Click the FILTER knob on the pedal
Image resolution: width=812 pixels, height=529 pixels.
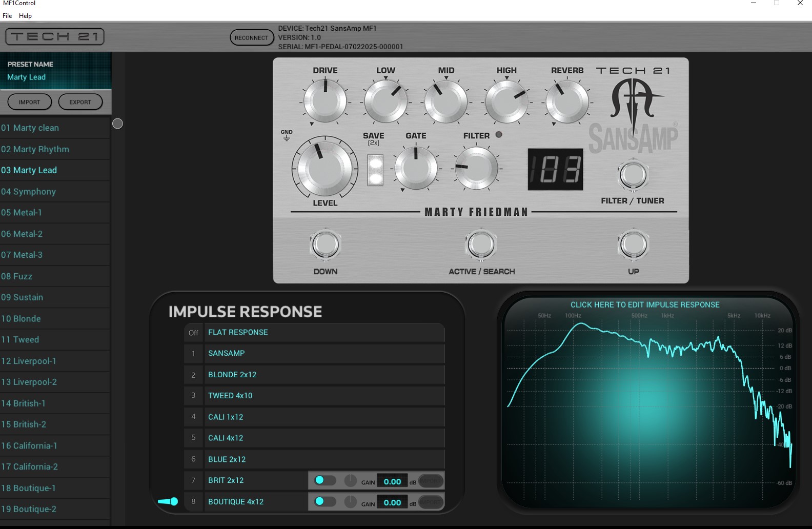(476, 168)
